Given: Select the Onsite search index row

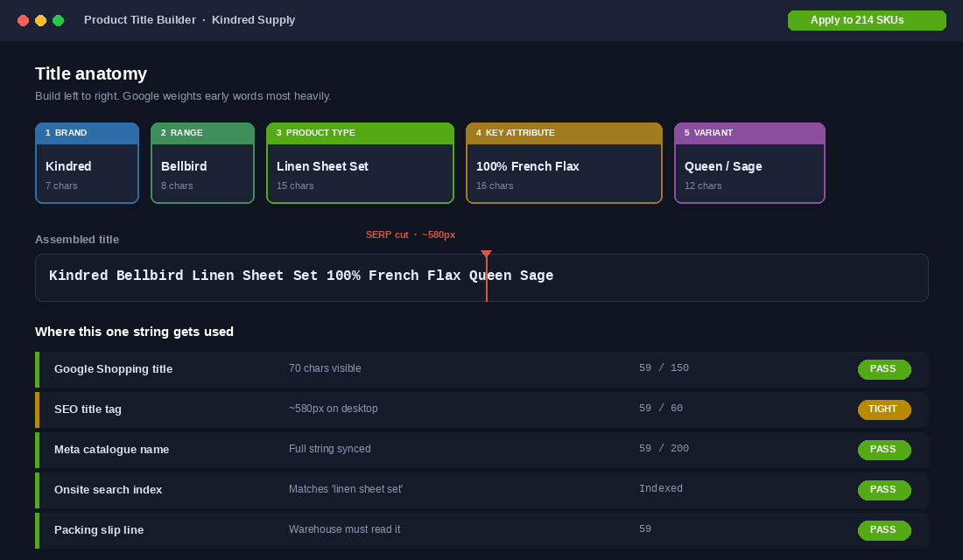Looking at the screenshot, I should point(481,490).
